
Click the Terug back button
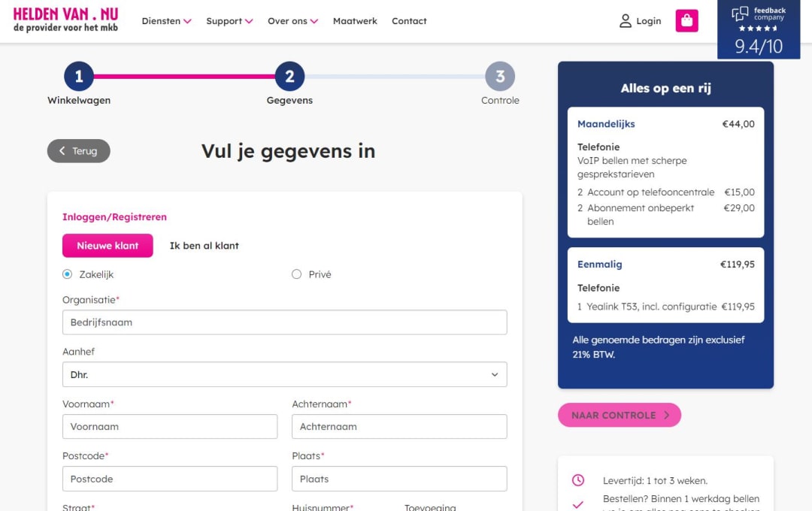(78, 150)
